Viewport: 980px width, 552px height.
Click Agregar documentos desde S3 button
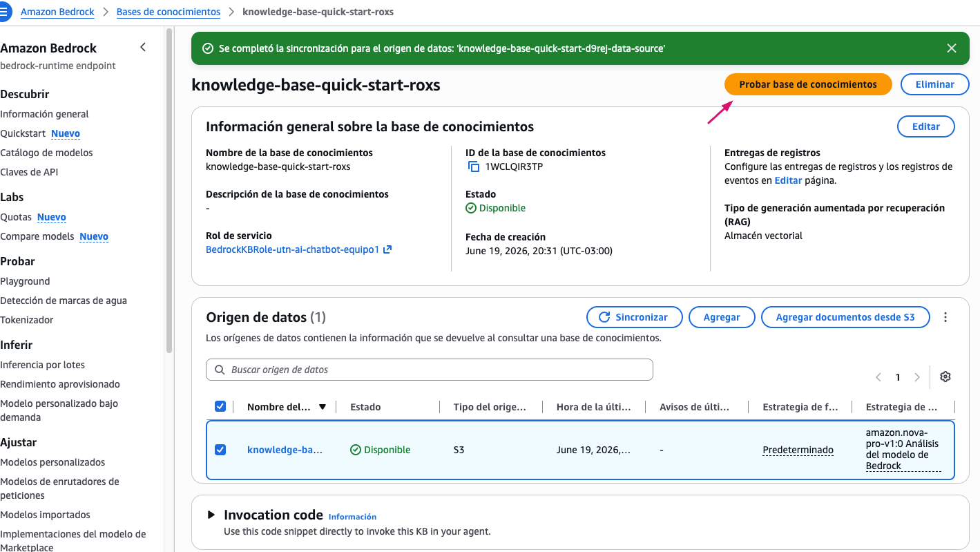click(845, 317)
